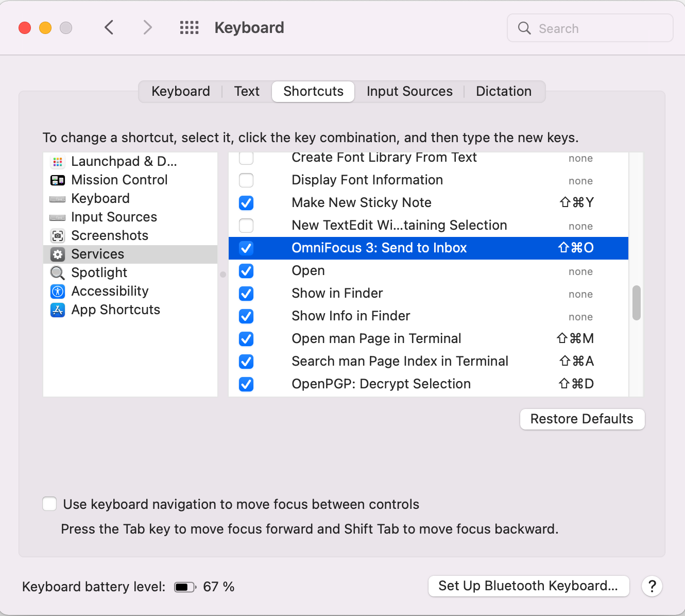Click the Accessibility icon in sidebar

(58, 292)
